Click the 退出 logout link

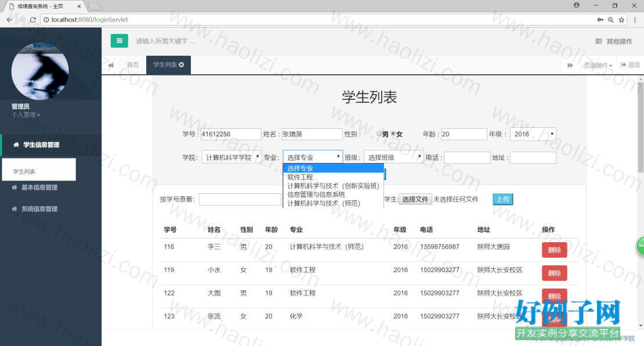coord(631,65)
